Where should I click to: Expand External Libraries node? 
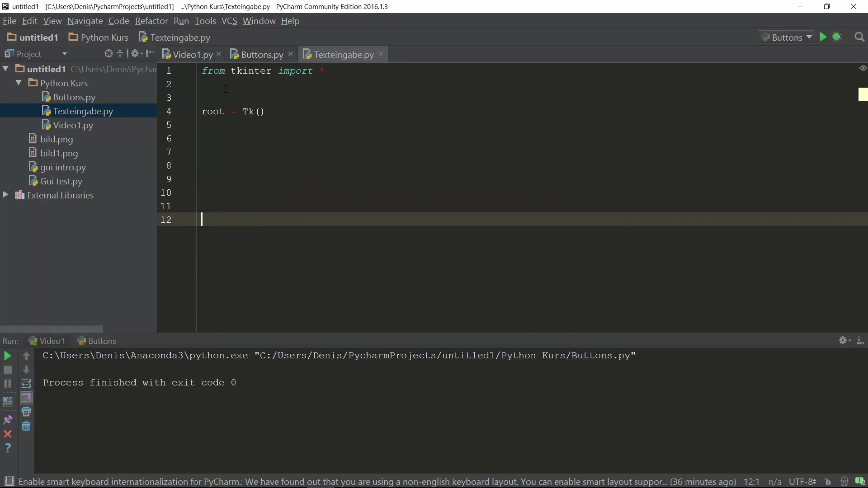coord(5,195)
